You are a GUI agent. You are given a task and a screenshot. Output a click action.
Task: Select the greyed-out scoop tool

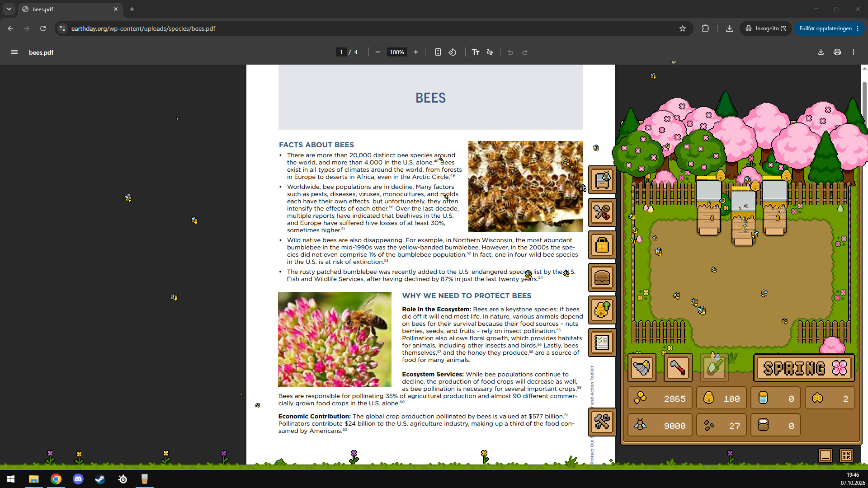click(x=714, y=368)
